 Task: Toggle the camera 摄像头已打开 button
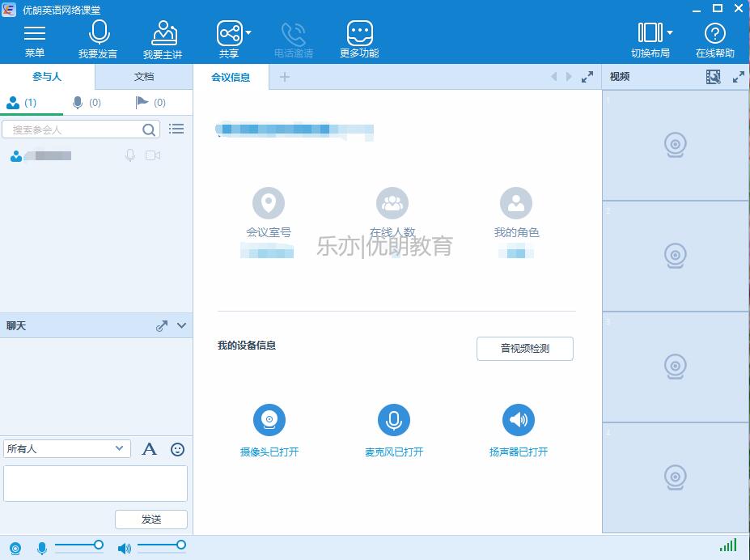269,420
